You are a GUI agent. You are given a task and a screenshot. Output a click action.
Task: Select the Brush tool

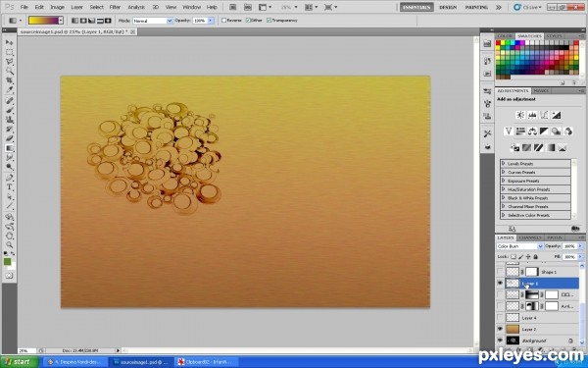coord(10,110)
